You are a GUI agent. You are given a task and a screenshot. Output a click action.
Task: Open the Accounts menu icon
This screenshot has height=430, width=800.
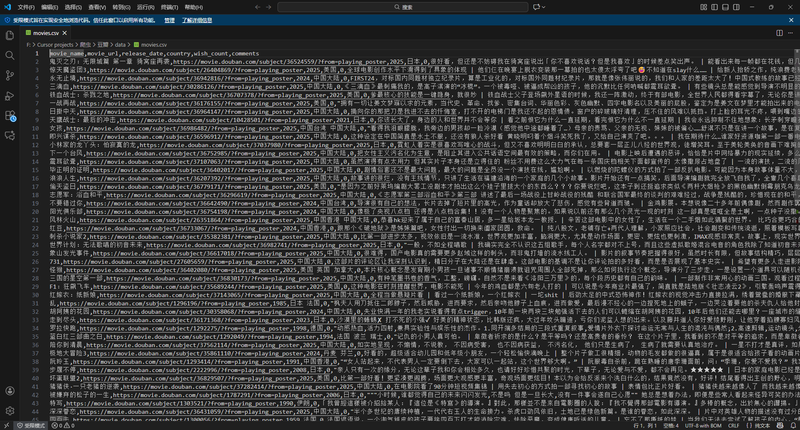click(x=10, y=391)
